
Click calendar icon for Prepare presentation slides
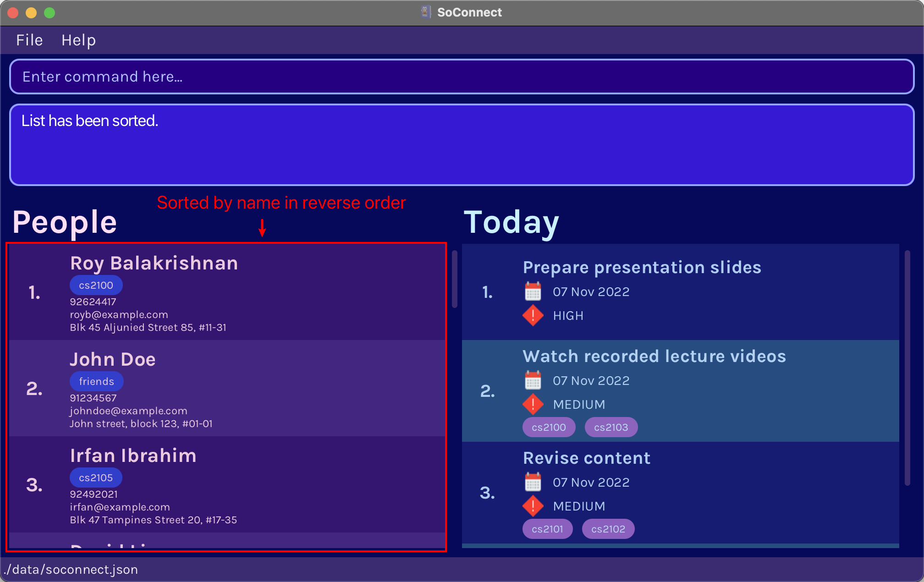click(533, 291)
